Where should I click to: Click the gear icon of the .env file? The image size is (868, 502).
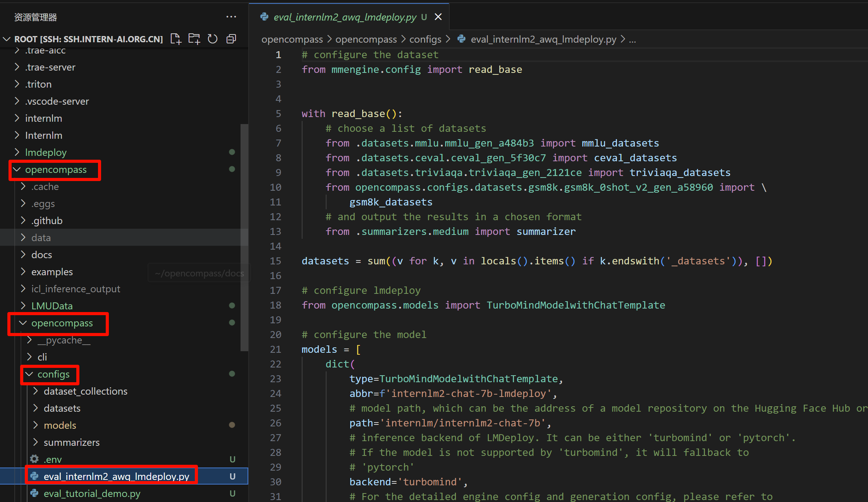pos(34,459)
